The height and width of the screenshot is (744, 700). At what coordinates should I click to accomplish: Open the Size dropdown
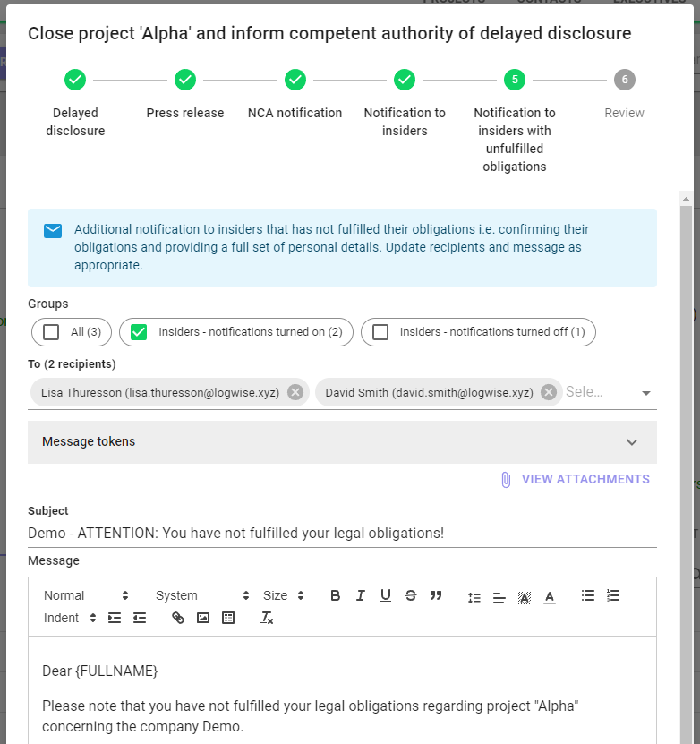tap(284, 595)
